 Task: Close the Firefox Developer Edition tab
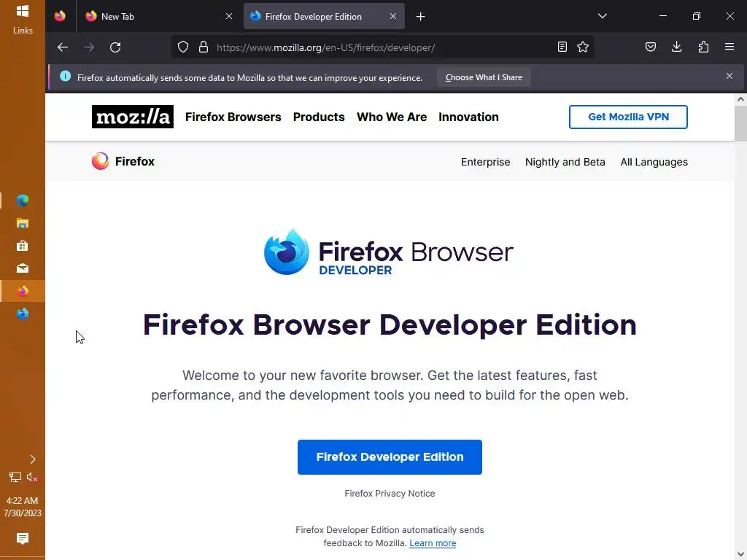point(393,16)
